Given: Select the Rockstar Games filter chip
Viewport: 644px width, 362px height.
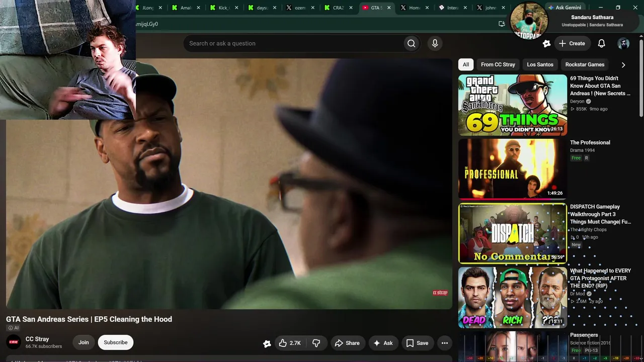Looking at the screenshot, I should click(585, 64).
